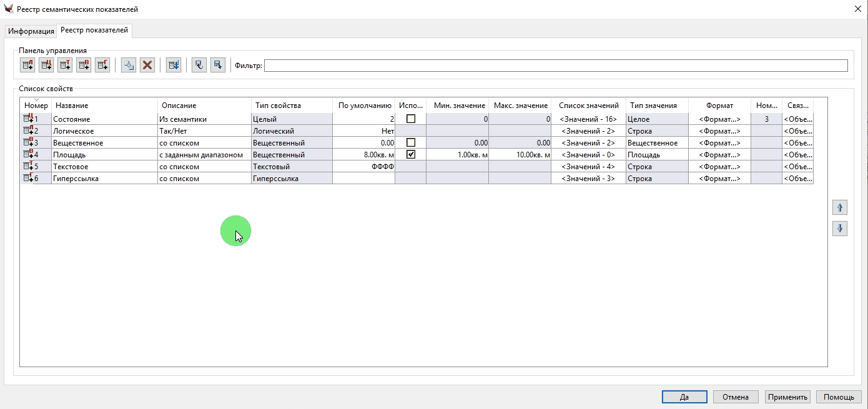Click into the Фильтр input field
868x409 pixels.
(x=556, y=66)
